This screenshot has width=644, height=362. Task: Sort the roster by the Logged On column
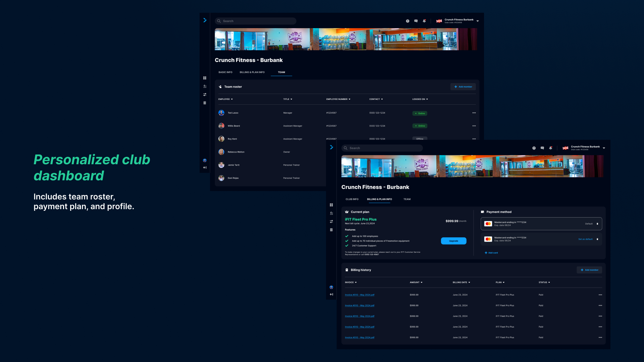point(420,99)
